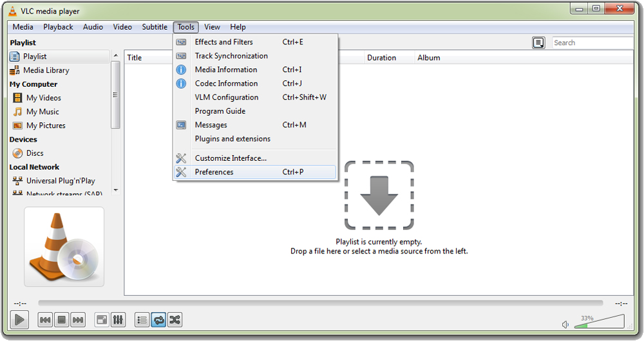Image resolution: width=644 pixels, height=341 pixels.
Task: Show extended settings equalizer icon
Action: tap(118, 320)
